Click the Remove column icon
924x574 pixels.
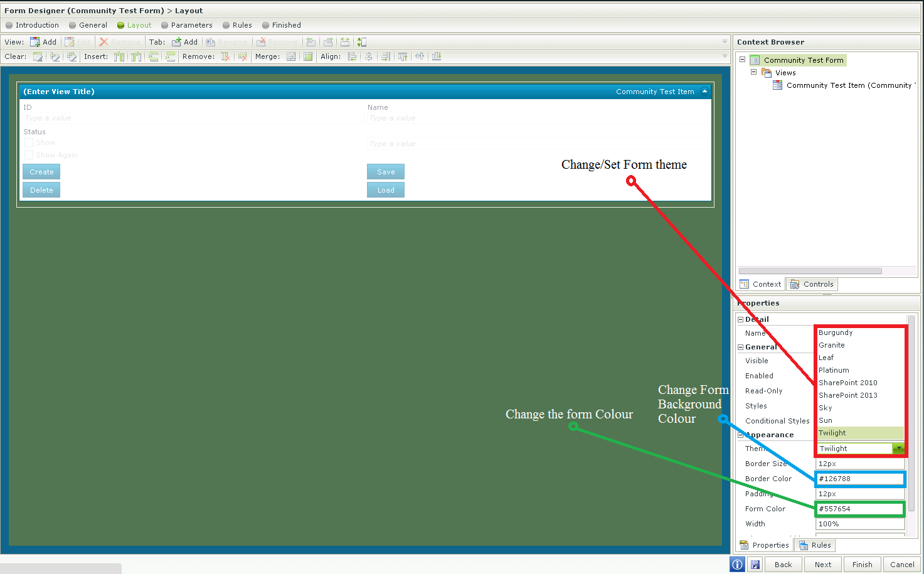tap(226, 56)
